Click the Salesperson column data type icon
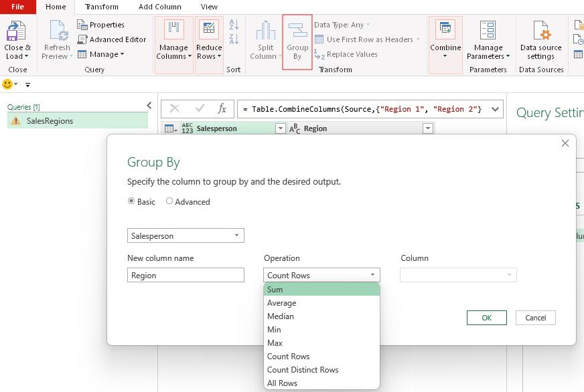Viewport: 584px width, 392px height. pos(188,128)
